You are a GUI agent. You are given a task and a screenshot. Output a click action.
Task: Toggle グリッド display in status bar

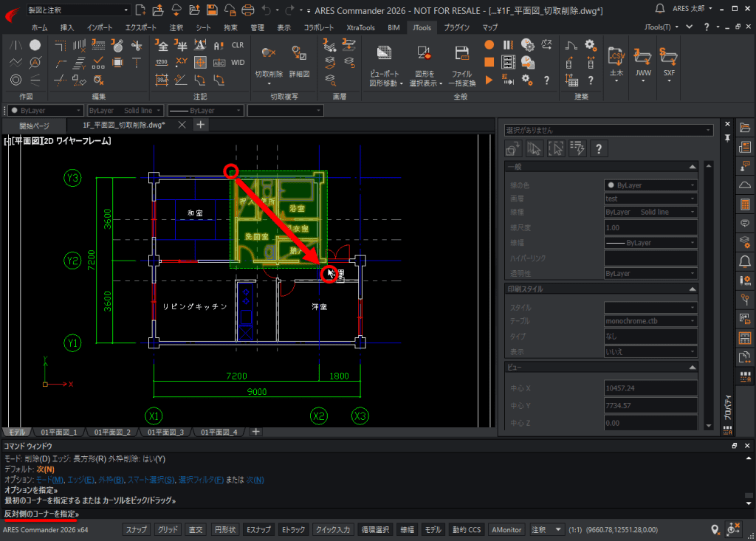(x=168, y=529)
